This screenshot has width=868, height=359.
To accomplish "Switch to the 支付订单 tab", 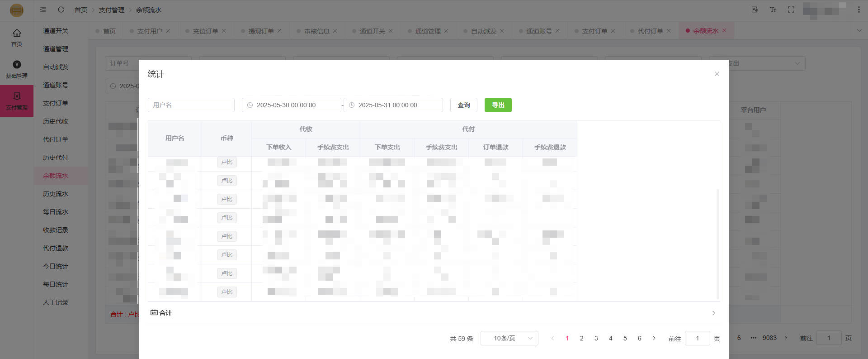I will tap(594, 31).
